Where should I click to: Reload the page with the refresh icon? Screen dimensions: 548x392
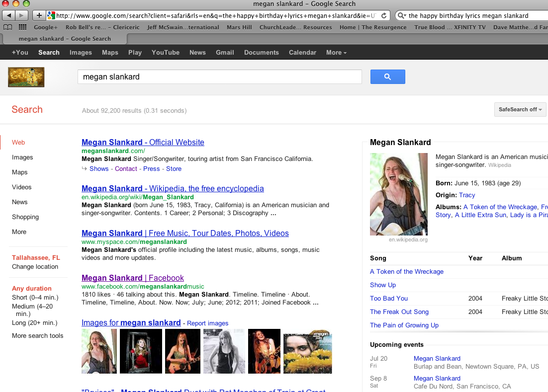(x=384, y=15)
